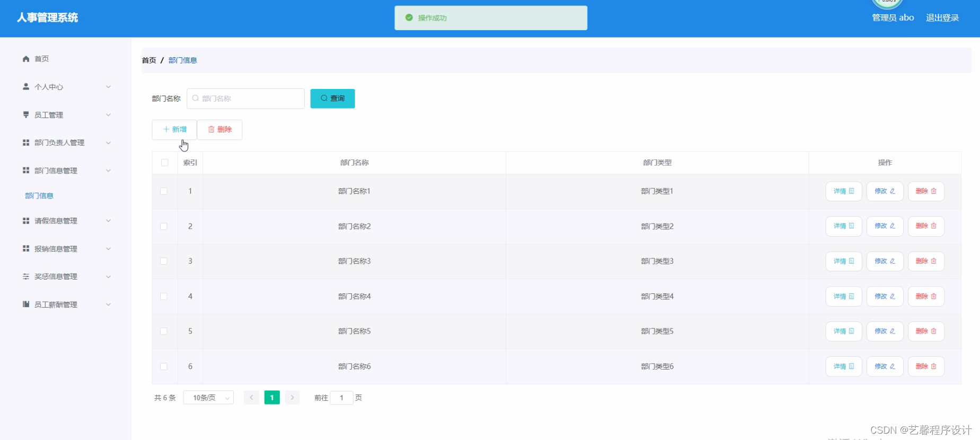Viewport: 980px width, 440px height.
Task: Open the 10条/页 page size dropdown
Action: [x=208, y=398]
